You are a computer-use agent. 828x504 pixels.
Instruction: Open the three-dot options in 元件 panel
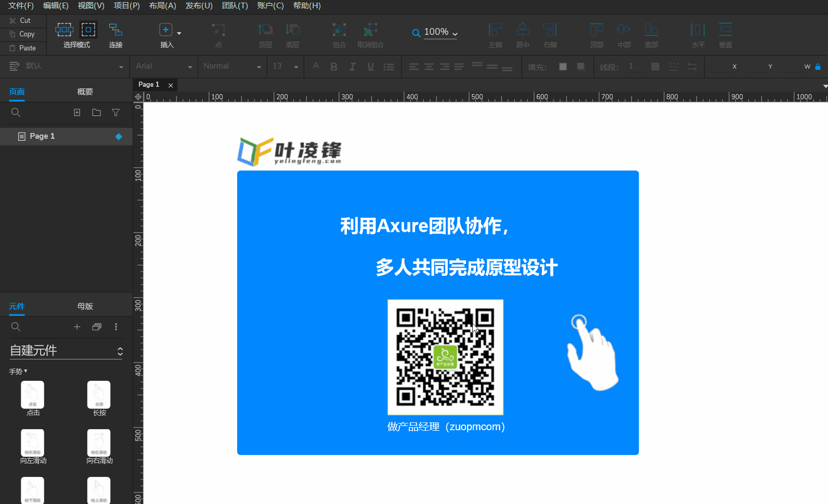point(116,326)
